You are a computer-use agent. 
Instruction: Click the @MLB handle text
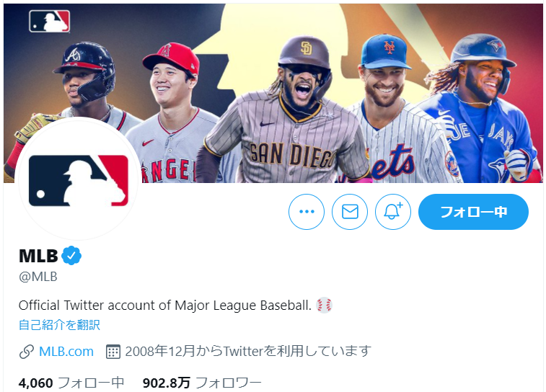[38, 277]
